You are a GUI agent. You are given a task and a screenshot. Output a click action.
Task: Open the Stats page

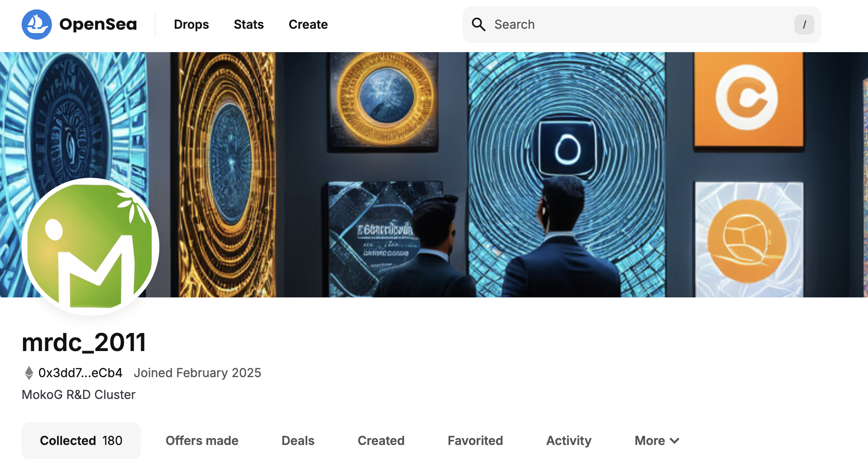pyautogui.click(x=249, y=25)
